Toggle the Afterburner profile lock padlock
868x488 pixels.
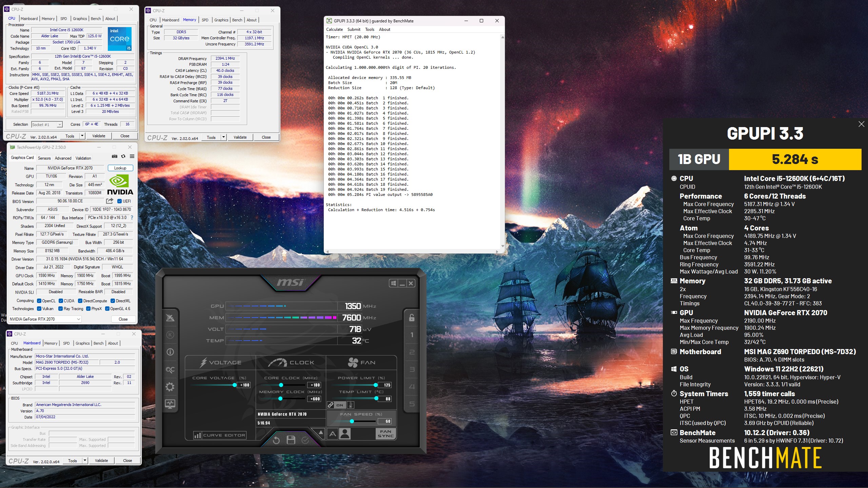412,318
